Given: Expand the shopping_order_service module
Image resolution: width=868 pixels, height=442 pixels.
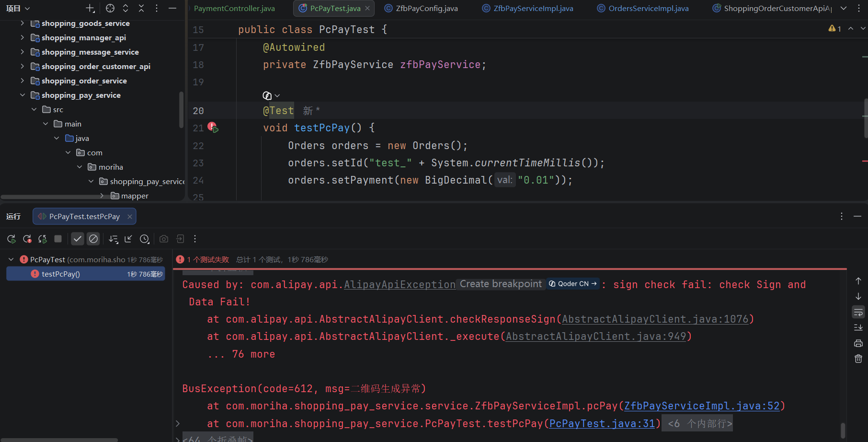Looking at the screenshot, I should click(x=23, y=81).
